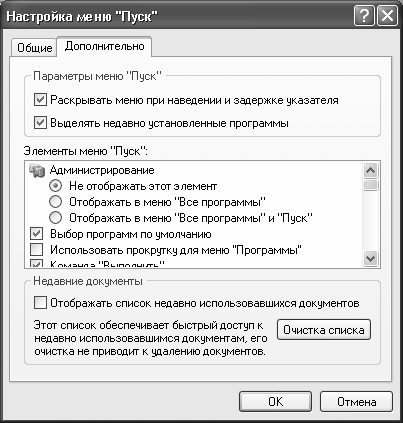Toggle Выделять недавно установленные программы checkbox

pyautogui.click(x=40, y=123)
